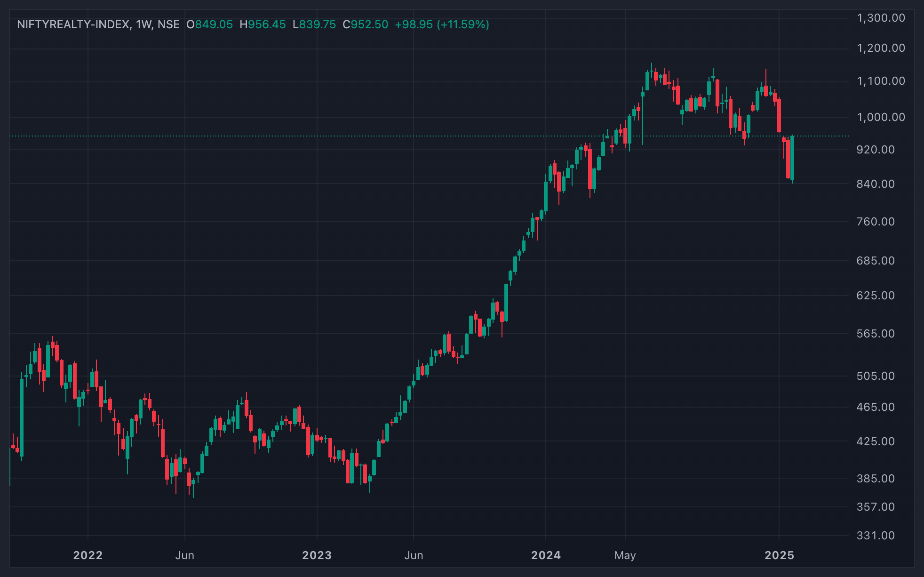
Task: Click the NIFTYREALTY-INDEX symbol title
Action: tap(73, 24)
